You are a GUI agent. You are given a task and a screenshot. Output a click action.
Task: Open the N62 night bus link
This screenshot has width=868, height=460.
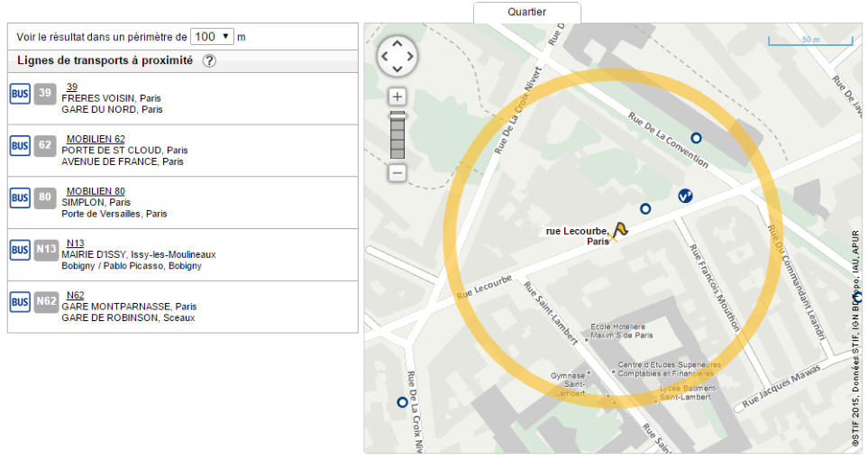pos(76,295)
